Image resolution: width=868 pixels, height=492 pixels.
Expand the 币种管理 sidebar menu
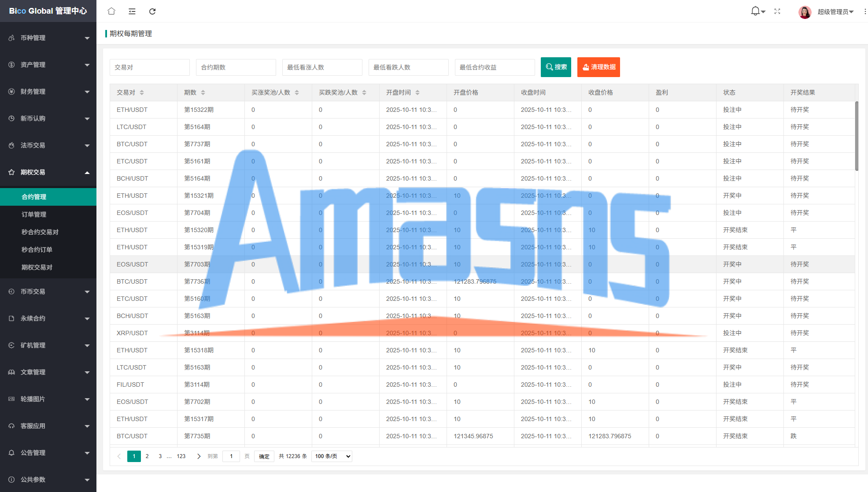(48, 38)
